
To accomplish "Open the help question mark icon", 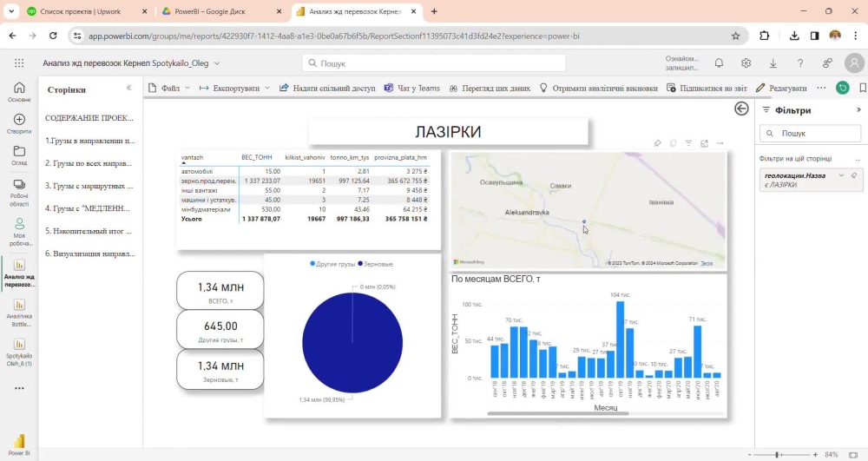I will click(800, 63).
